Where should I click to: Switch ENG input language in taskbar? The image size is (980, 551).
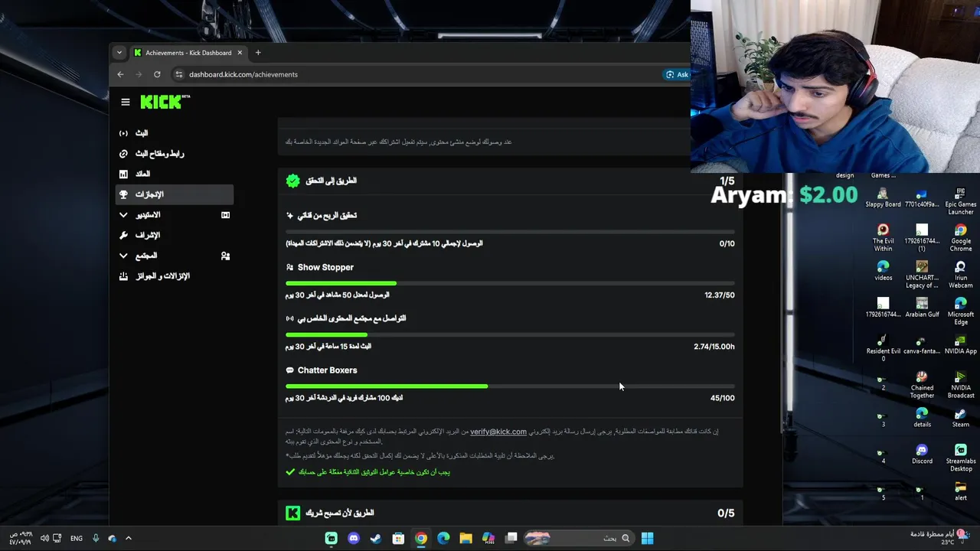tap(77, 538)
